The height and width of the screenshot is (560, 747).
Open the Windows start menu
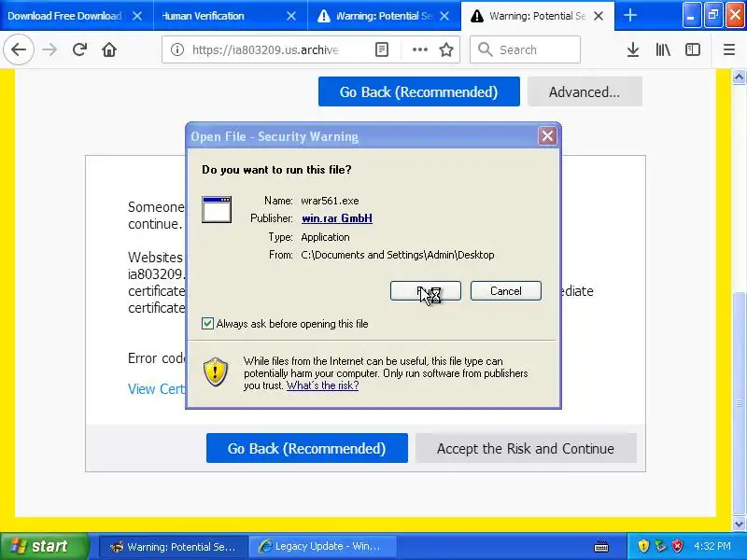coord(44,546)
